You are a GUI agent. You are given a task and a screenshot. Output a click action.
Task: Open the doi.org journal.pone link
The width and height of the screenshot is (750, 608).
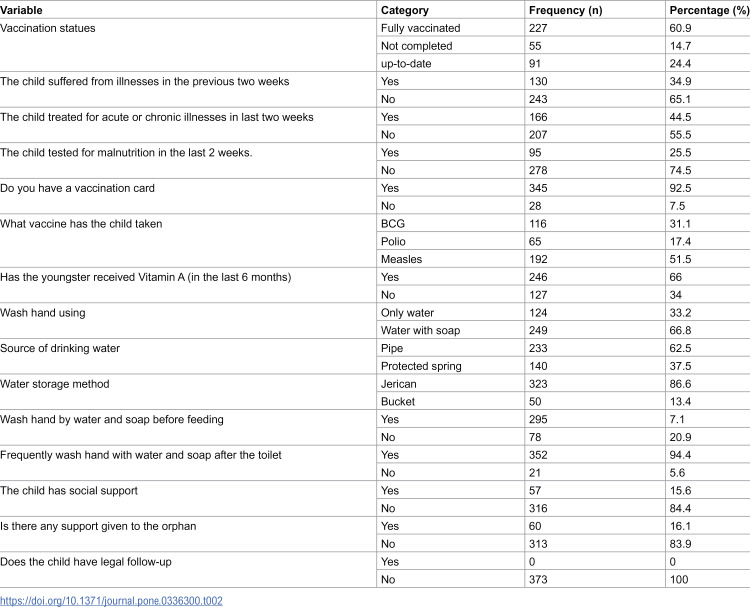coord(111,601)
